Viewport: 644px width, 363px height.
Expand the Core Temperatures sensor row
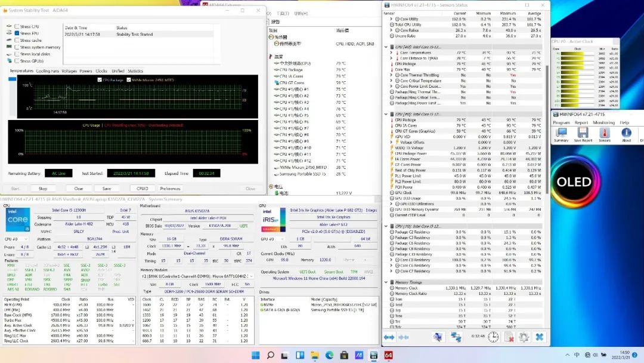pos(391,53)
